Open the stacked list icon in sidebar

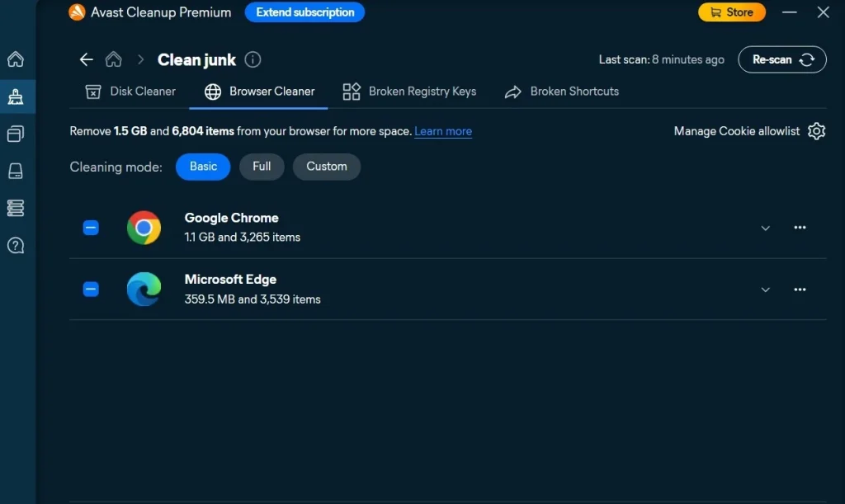tap(16, 208)
